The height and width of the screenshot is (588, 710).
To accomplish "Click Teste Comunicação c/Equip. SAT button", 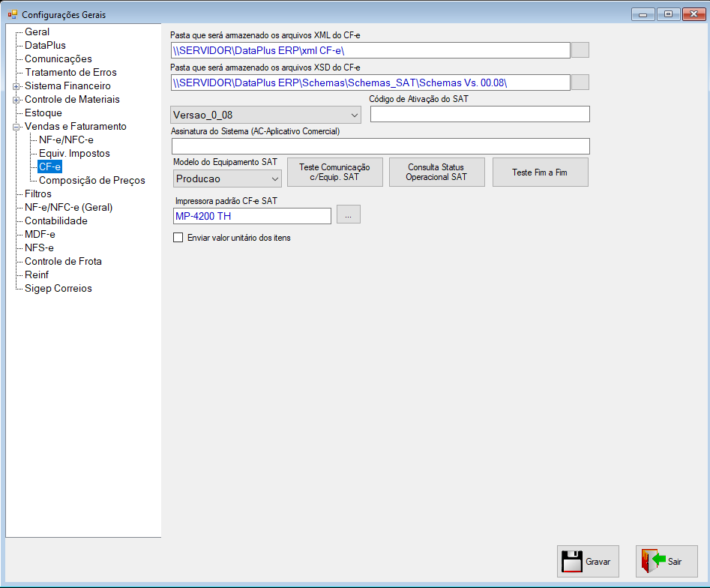I will click(335, 172).
